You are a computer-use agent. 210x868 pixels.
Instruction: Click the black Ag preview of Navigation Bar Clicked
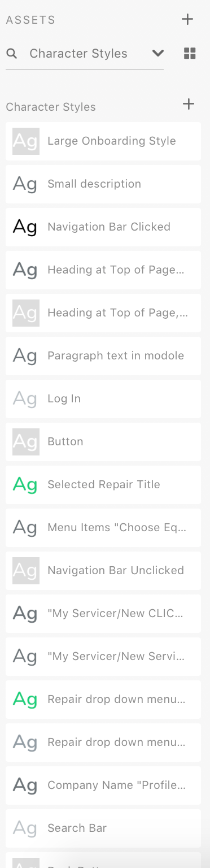pyautogui.click(x=26, y=227)
